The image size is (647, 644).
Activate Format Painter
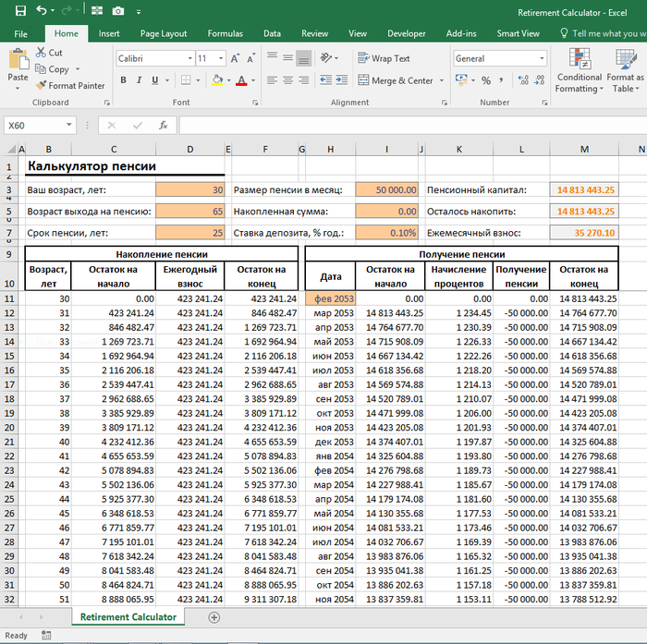(x=70, y=85)
